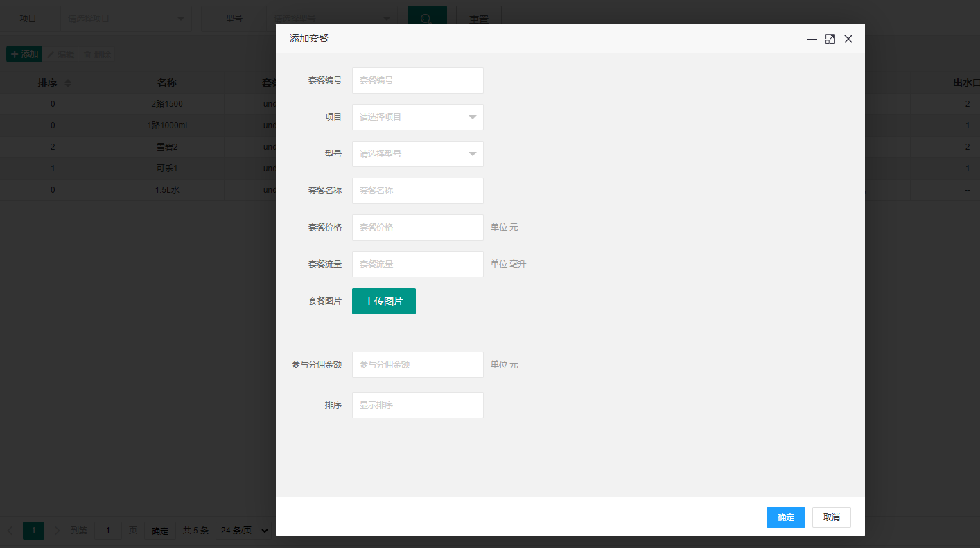Screen dimensions: 980x548
Task: Focus the 参与分佣金额 input field
Action: (x=418, y=365)
